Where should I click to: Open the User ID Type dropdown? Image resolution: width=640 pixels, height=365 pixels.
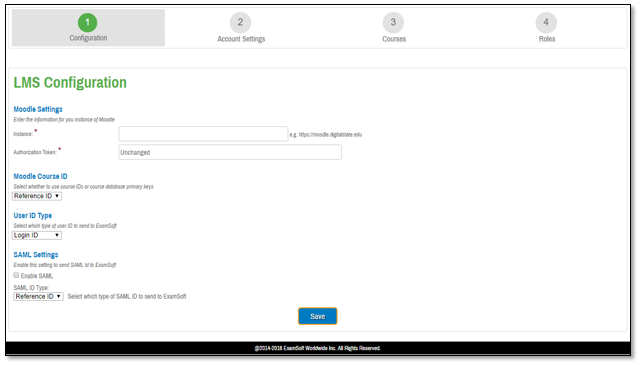pos(37,235)
